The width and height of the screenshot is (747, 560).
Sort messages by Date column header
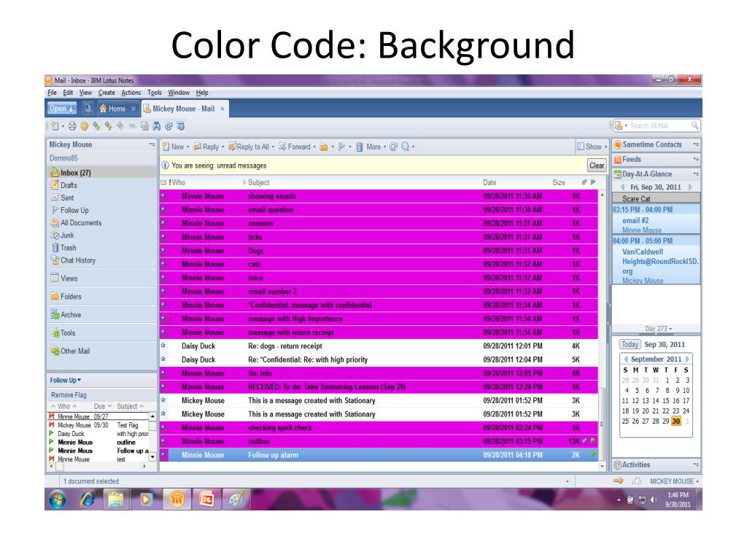(x=489, y=182)
